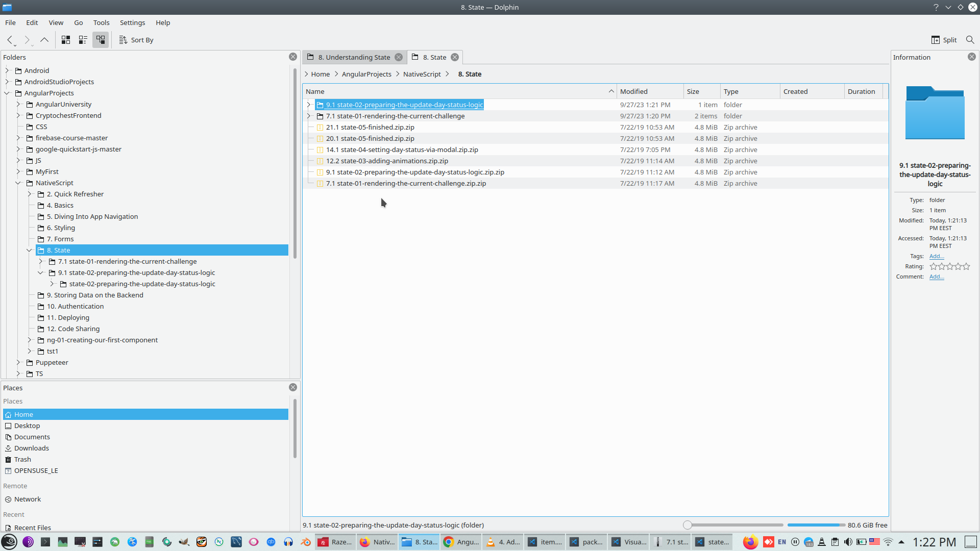This screenshot has width=980, height=551.
Task: Adjust the zoom slider in status bar
Action: (x=688, y=525)
